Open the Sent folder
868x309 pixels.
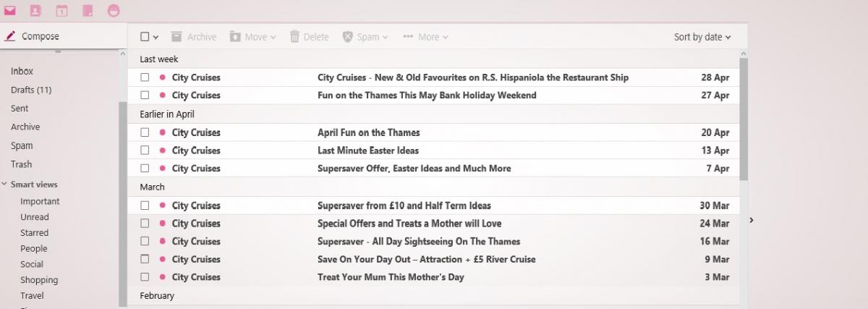[20, 109]
